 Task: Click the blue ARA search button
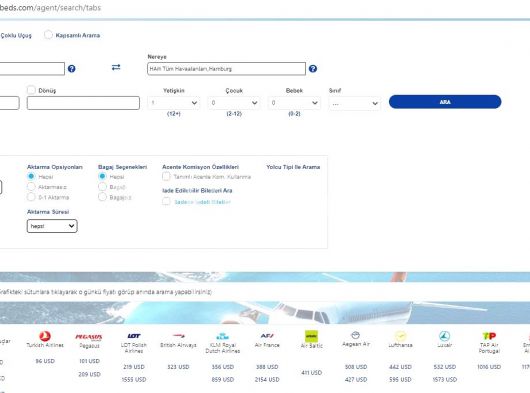(445, 102)
